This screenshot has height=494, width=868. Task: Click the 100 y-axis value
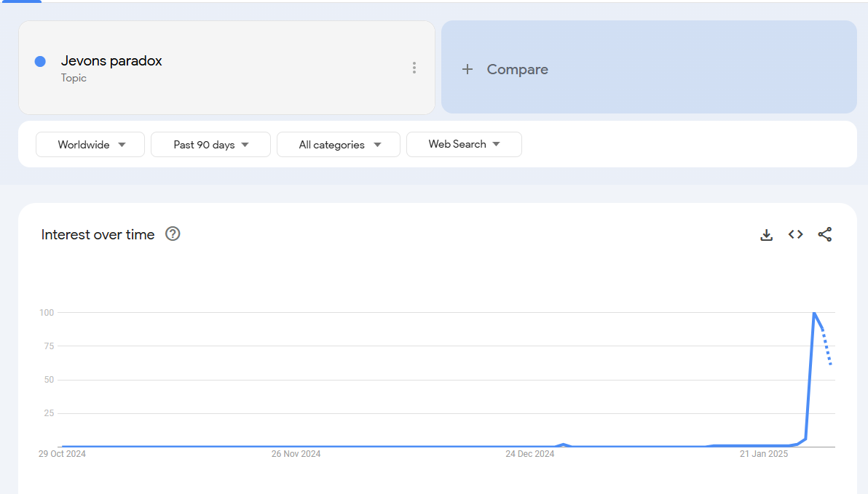(x=47, y=313)
